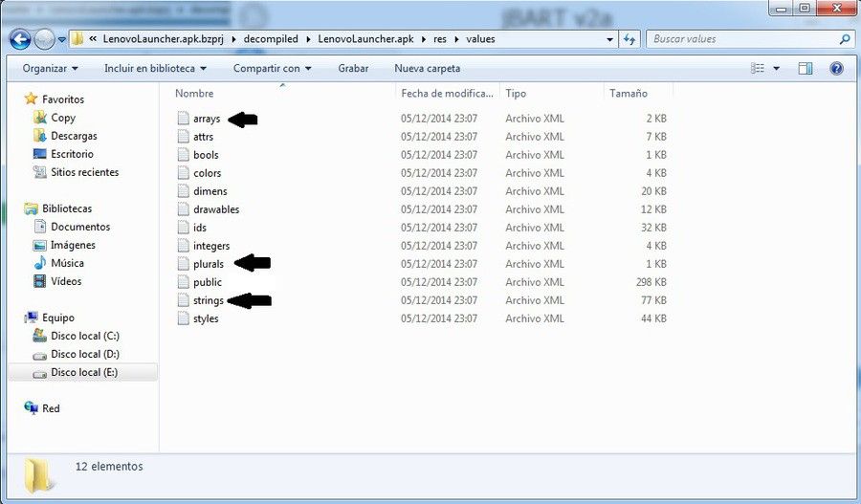Expand the arrow after decompiled breadcrumb

pos(308,39)
